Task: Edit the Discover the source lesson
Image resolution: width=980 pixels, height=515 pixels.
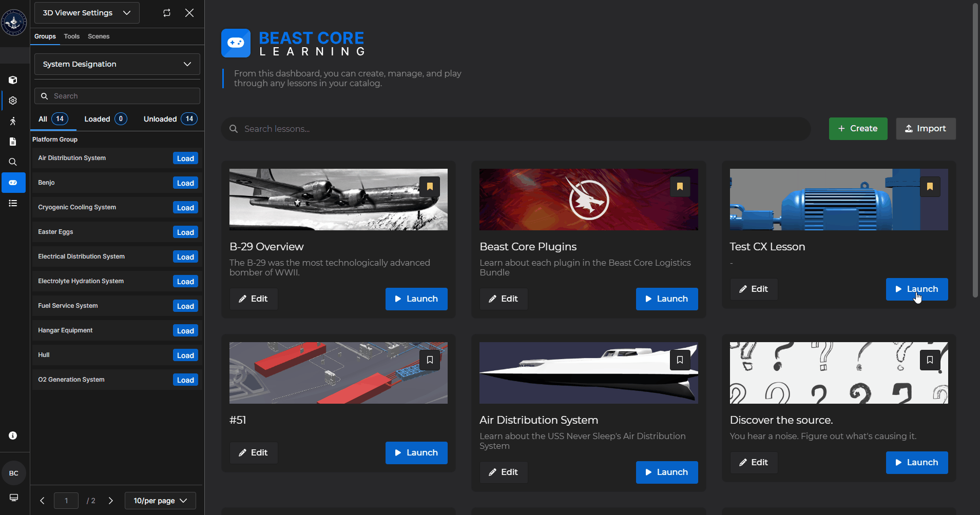Action: tap(754, 463)
